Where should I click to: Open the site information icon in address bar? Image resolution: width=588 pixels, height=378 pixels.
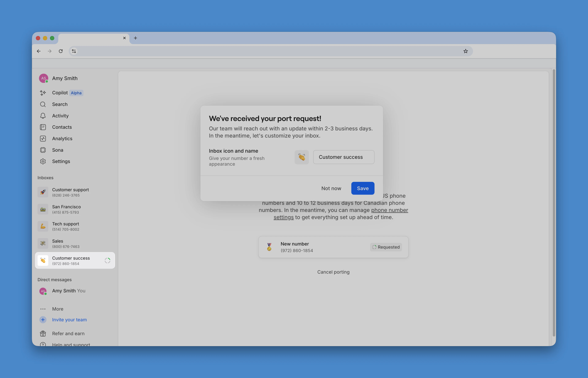point(74,51)
